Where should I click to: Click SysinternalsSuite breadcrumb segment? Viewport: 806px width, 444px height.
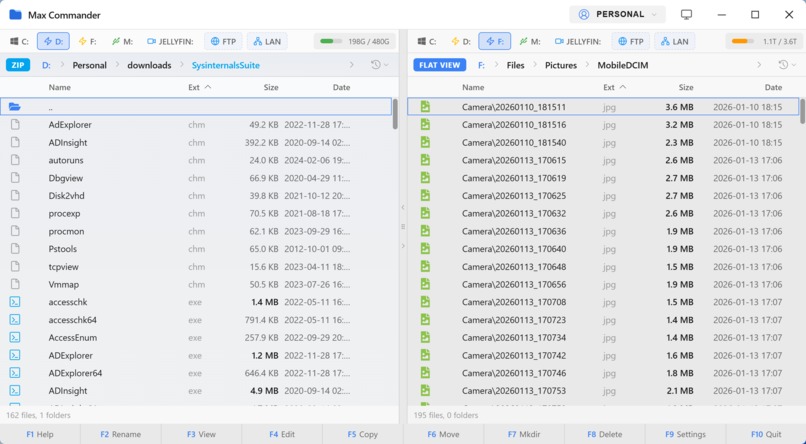[226, 65]
